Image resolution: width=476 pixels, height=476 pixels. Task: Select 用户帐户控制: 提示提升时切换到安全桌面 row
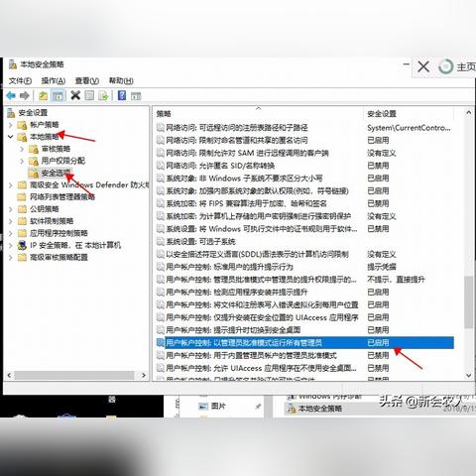304,330
